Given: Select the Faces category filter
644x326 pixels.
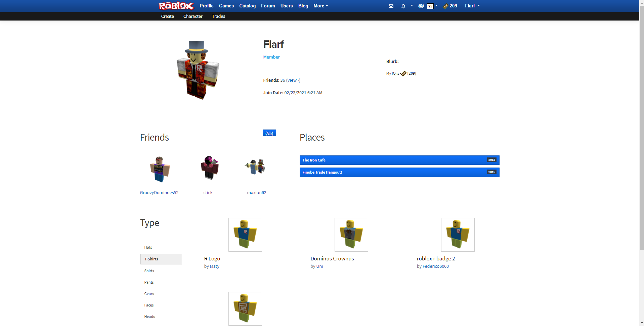Looking at the screenshot, I should (x=149, y=305).
